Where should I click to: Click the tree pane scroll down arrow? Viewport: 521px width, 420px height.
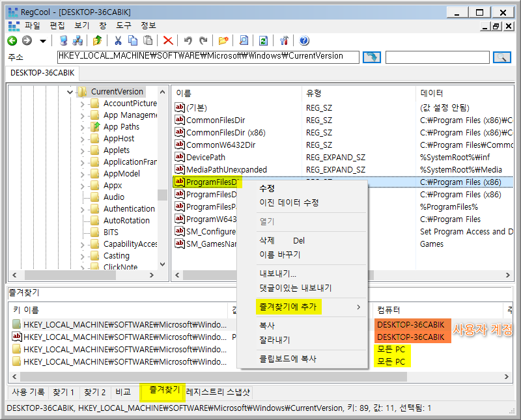(162, 264)
